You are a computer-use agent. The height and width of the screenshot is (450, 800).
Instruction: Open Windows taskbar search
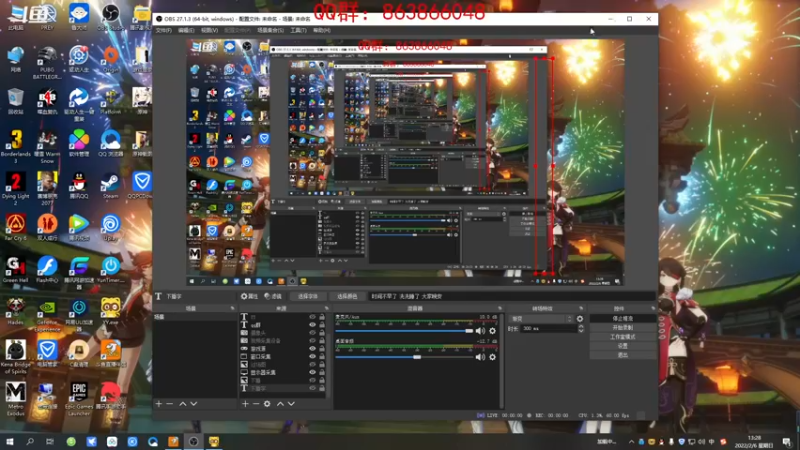30,441
